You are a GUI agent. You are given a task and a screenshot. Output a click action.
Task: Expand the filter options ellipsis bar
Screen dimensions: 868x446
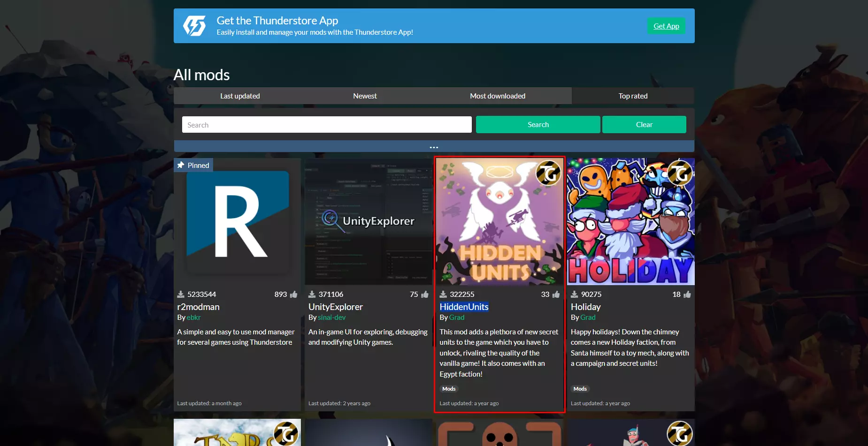click(x=434, y=146)
